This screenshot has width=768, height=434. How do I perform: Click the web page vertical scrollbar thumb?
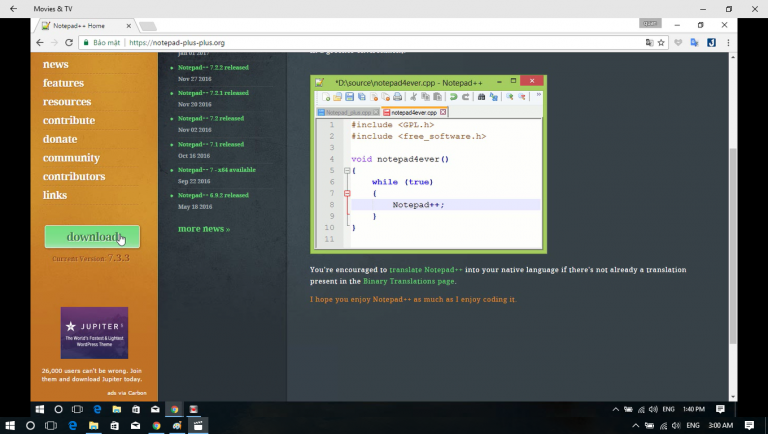(733, 245)
